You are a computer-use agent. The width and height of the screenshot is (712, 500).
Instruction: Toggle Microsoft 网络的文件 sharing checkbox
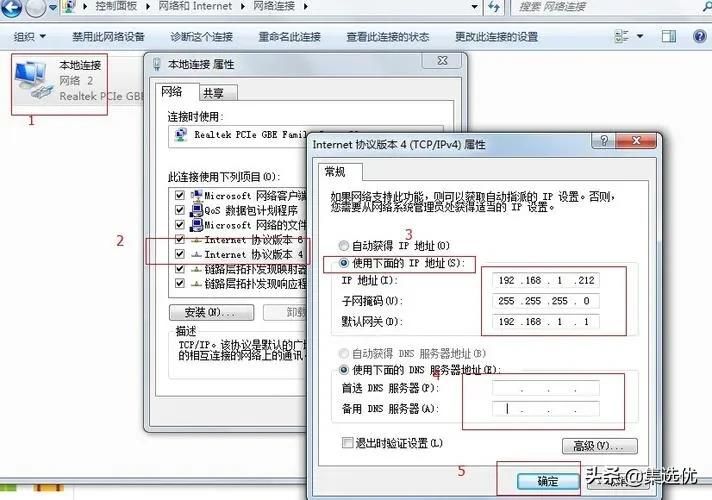click(x=179, y=225)
